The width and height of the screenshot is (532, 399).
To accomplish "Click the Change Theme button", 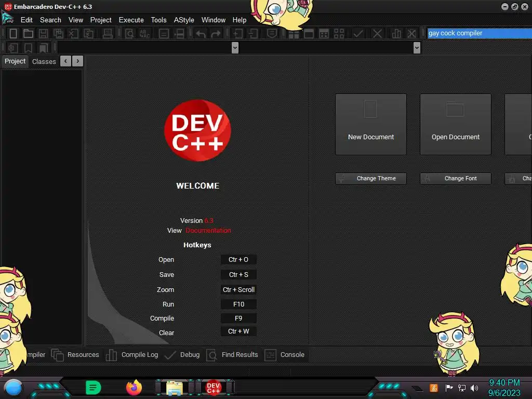I will [371, 179].
